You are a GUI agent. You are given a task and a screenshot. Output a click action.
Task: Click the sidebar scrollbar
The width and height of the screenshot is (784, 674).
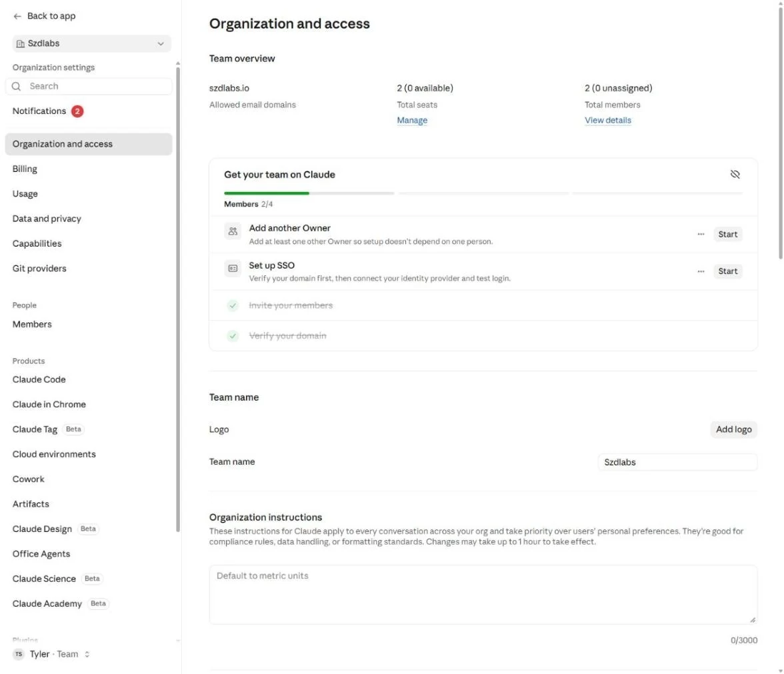pos(178,300)
